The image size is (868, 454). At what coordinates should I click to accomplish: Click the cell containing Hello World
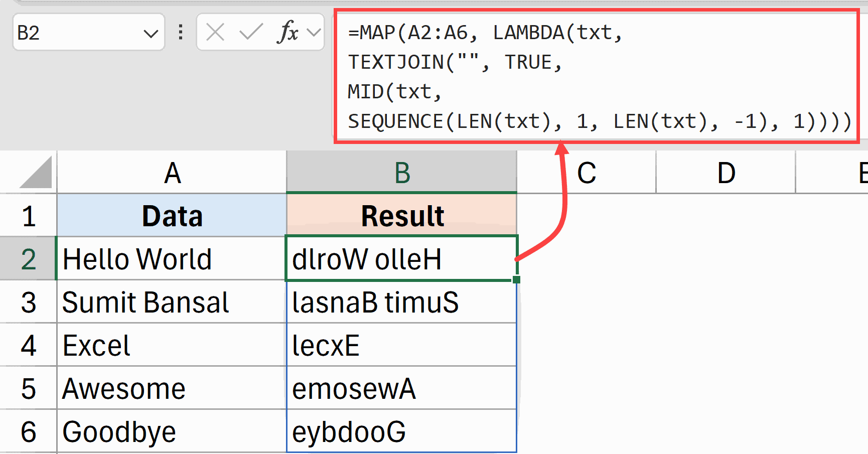coord(172,259)
